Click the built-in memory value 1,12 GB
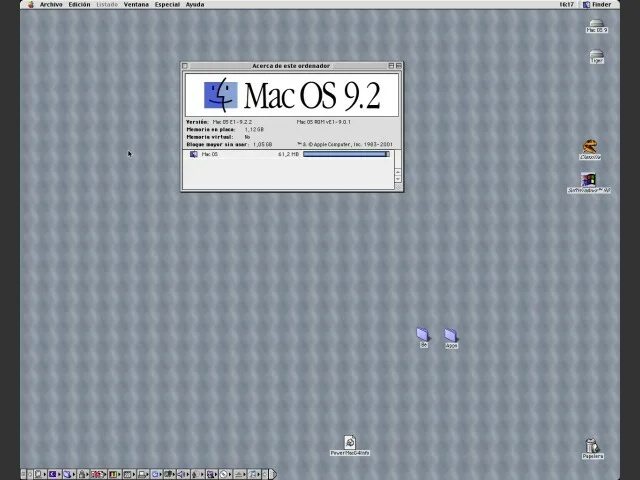Screen dimensions: 640x480 pyautogui.click(x=254, y=129)
